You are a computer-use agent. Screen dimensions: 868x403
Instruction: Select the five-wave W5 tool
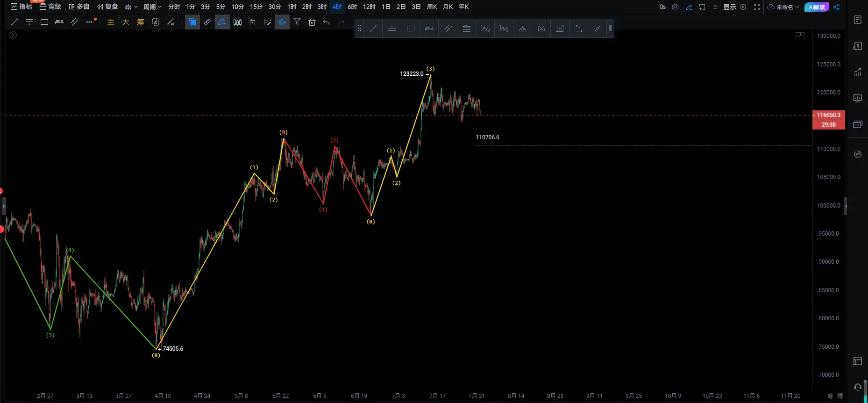504,29
